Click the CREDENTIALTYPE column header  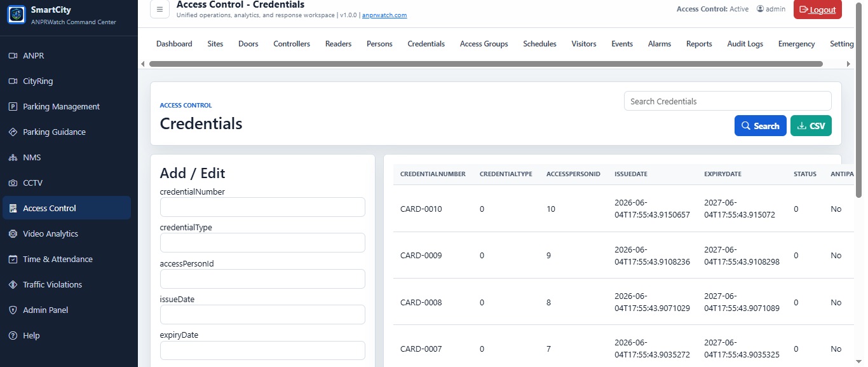click(506, 174)
